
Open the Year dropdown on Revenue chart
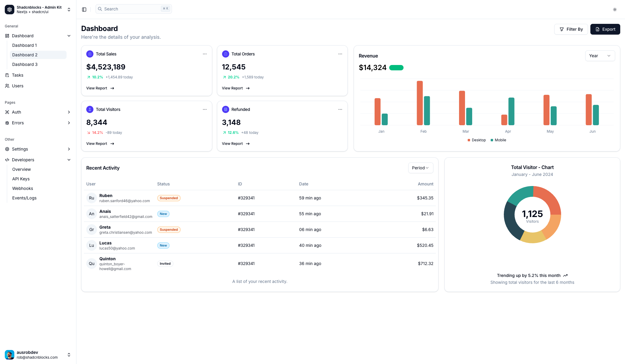click(x=600, y=56)
